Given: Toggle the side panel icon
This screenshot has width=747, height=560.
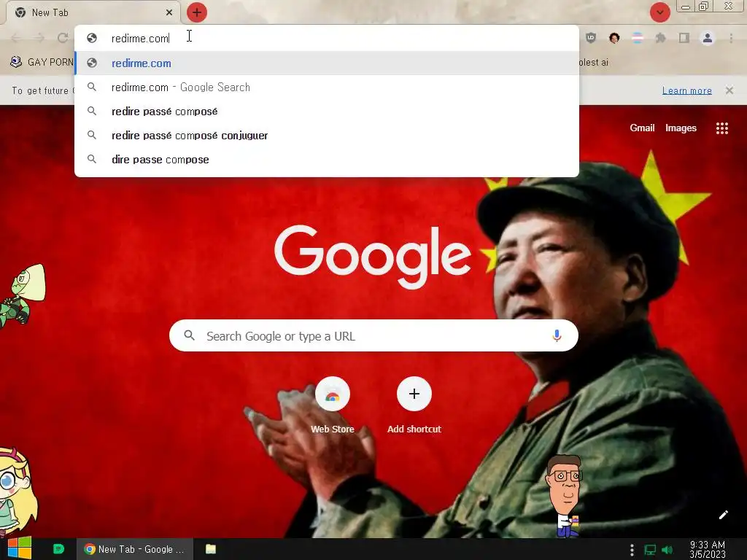Looking at the screenshot, I should point(684,38).
